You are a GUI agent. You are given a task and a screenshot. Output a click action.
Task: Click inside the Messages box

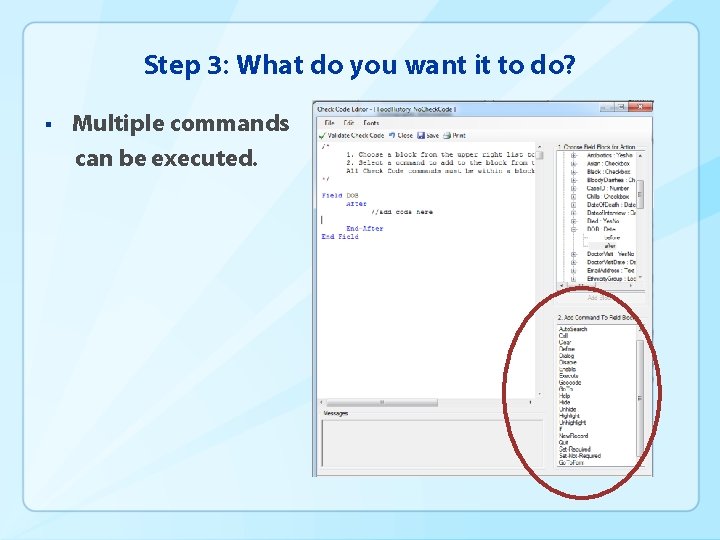point(432,443)
